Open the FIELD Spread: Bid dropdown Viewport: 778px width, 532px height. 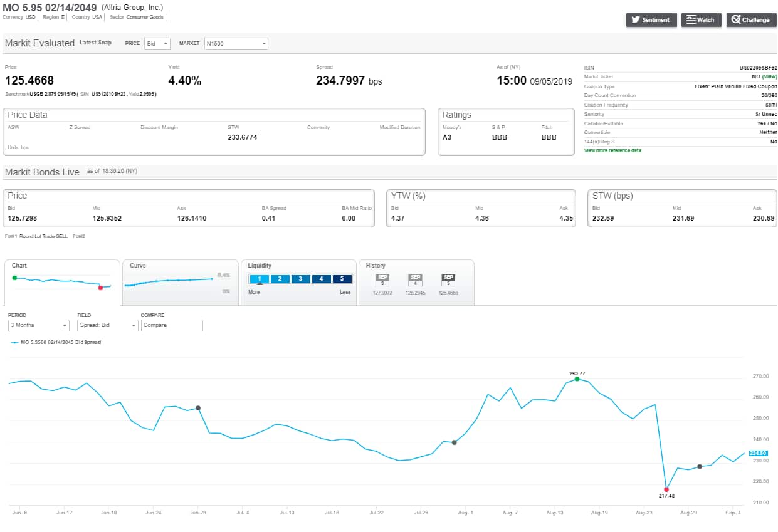pos(108,325)
